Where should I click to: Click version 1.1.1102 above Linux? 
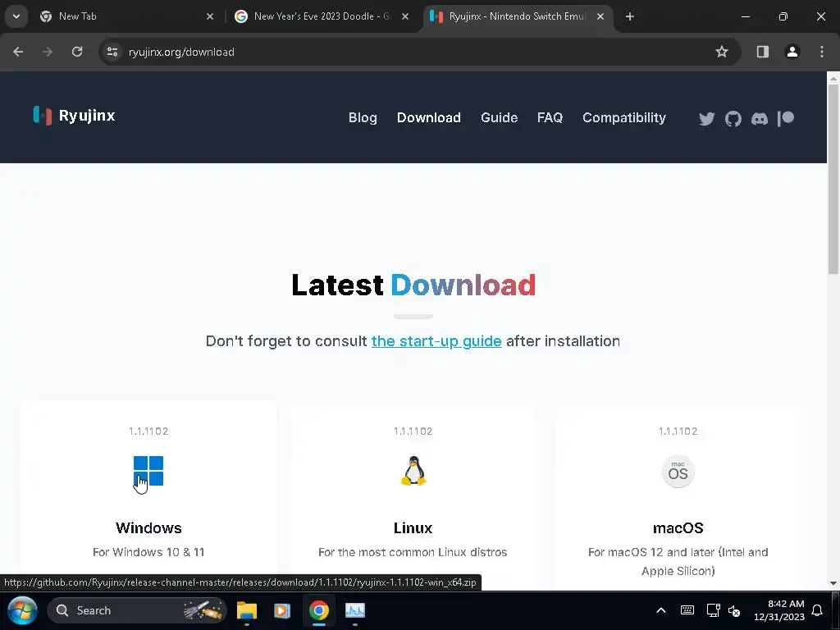413,431
